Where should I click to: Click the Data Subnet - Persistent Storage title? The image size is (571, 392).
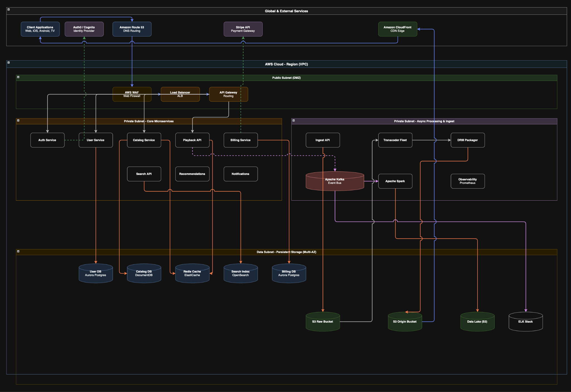286,252
